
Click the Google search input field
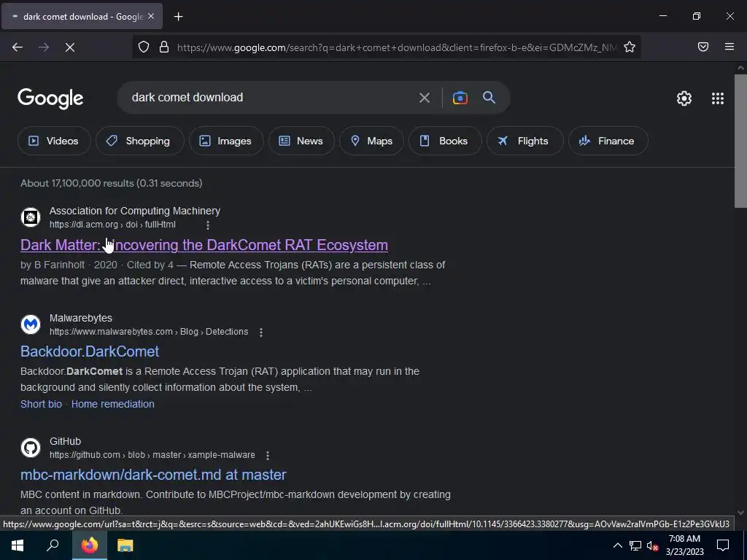click(x=271, y=98)
